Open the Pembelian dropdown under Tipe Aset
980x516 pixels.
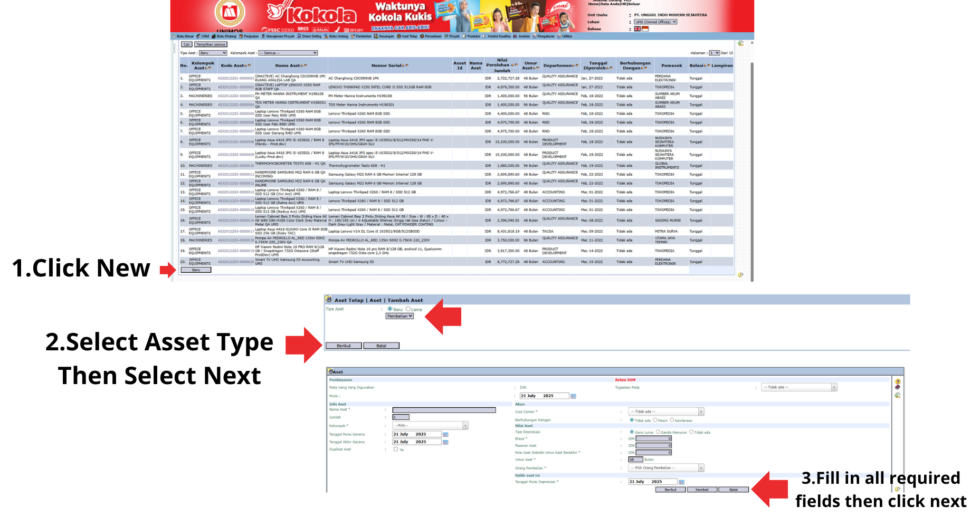coord(399,317)
